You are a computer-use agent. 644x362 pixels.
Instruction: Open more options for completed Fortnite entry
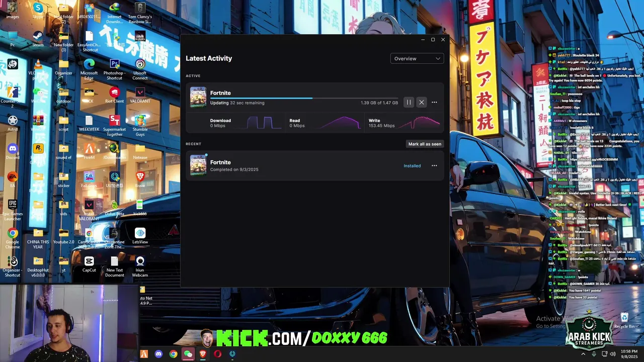(x=434, y=166)
